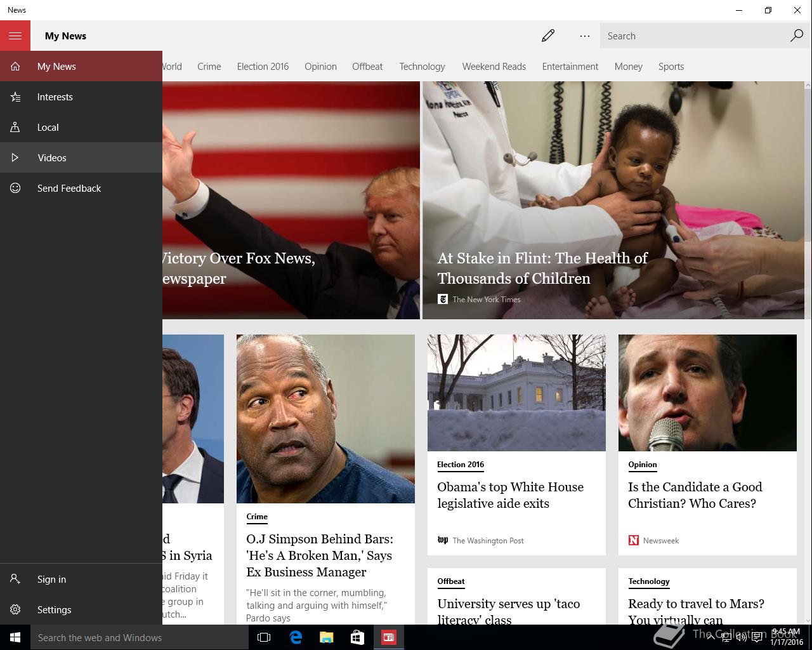
Task: Open File Explorer from the taskbar
Action: (x=327, y=637)
